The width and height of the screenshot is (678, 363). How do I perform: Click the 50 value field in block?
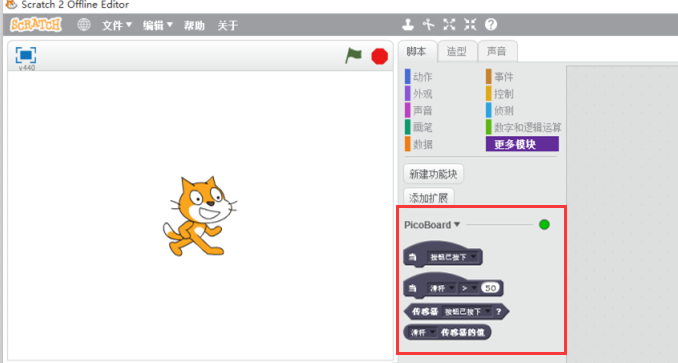(x=490, y=288)
